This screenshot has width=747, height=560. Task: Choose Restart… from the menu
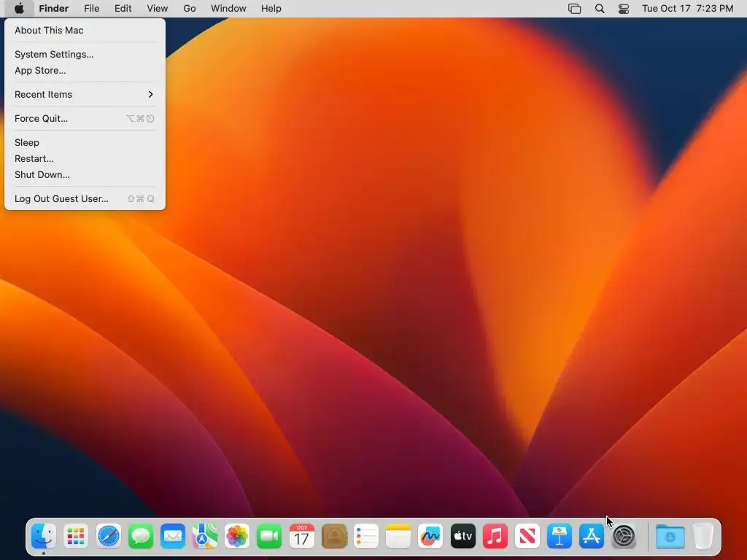click(x=85, y=158)
